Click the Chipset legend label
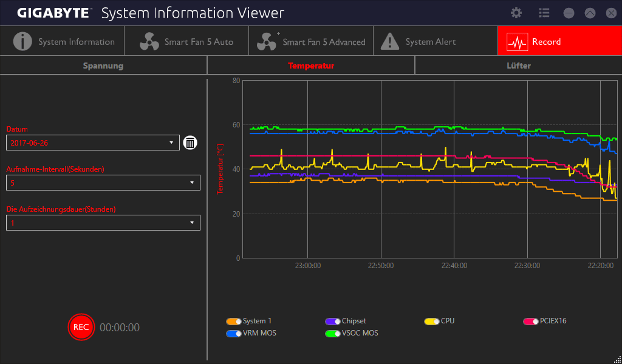 point(354,321)
